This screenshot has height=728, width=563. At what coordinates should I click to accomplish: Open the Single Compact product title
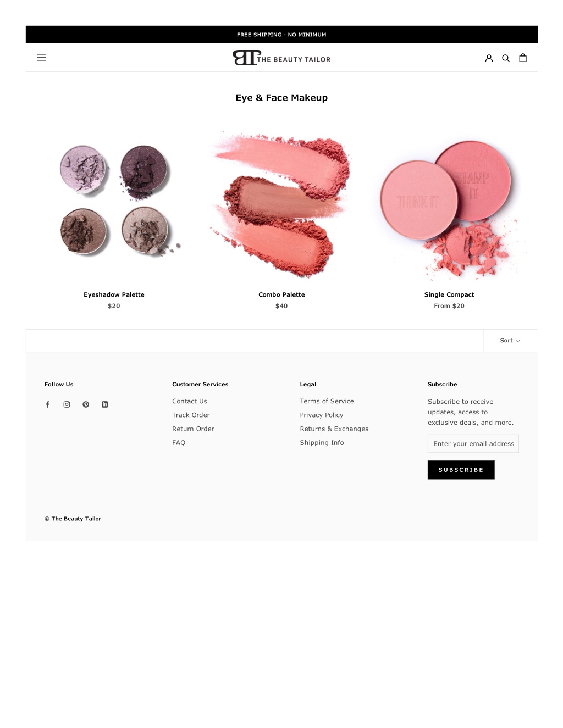click(x=449, y=294)
